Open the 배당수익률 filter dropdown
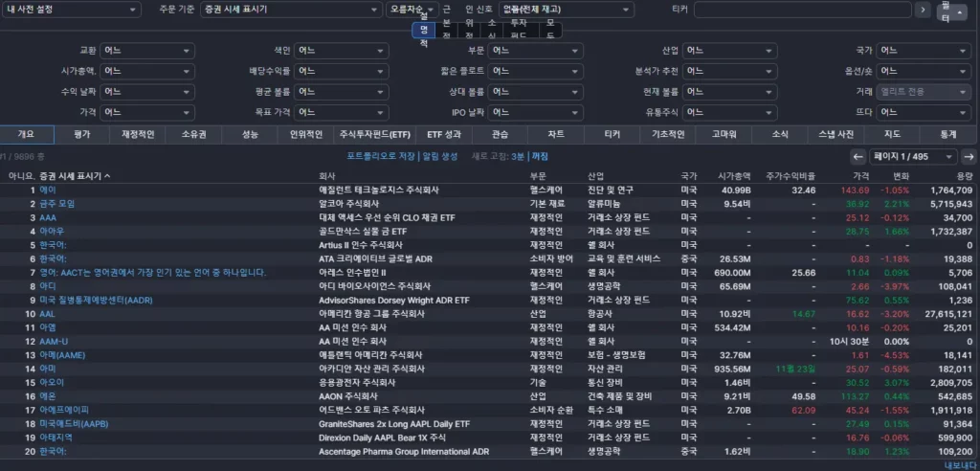Viewport: 980px width, 471px height. (x=342, y=71)
